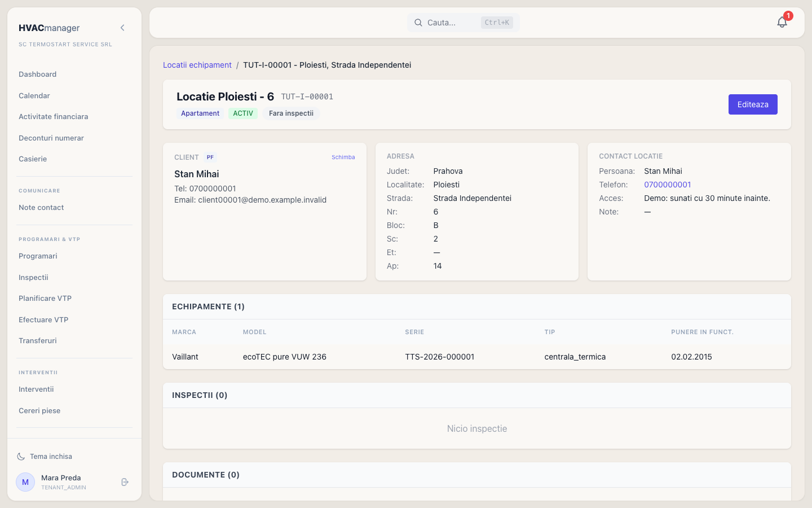
Task: Click the Apartament tag
Action: point(200,113)
